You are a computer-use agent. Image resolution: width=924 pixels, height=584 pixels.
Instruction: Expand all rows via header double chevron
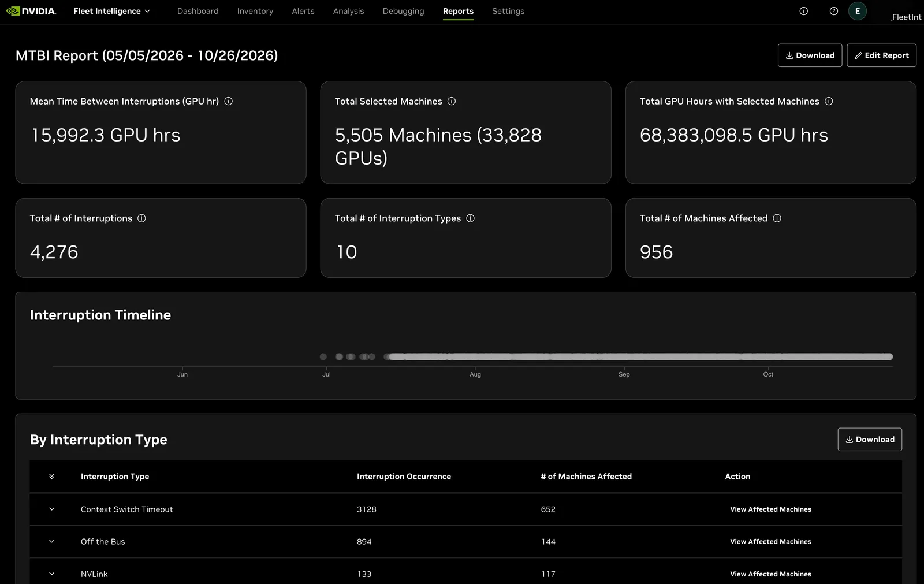(x=51, y=477)
